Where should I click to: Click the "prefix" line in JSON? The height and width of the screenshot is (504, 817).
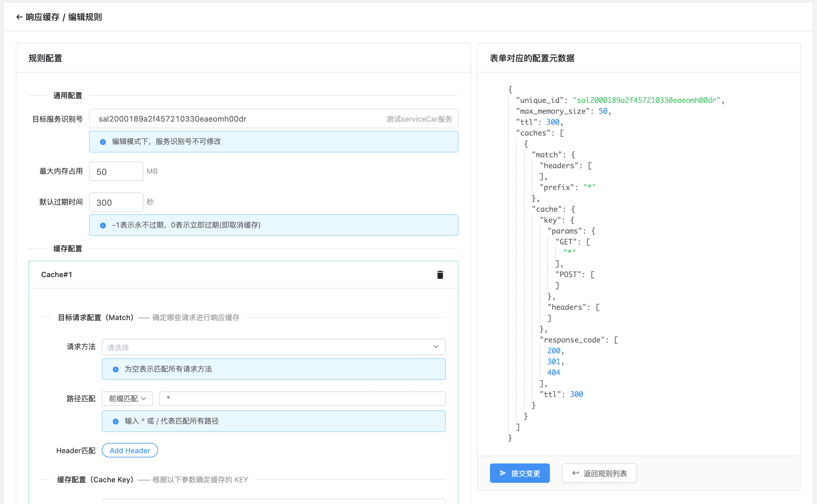(x=568, y=187)
